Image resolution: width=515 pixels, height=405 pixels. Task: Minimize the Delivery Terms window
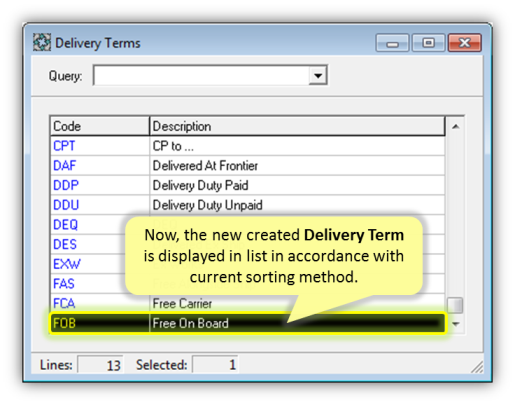click(392, 43)
